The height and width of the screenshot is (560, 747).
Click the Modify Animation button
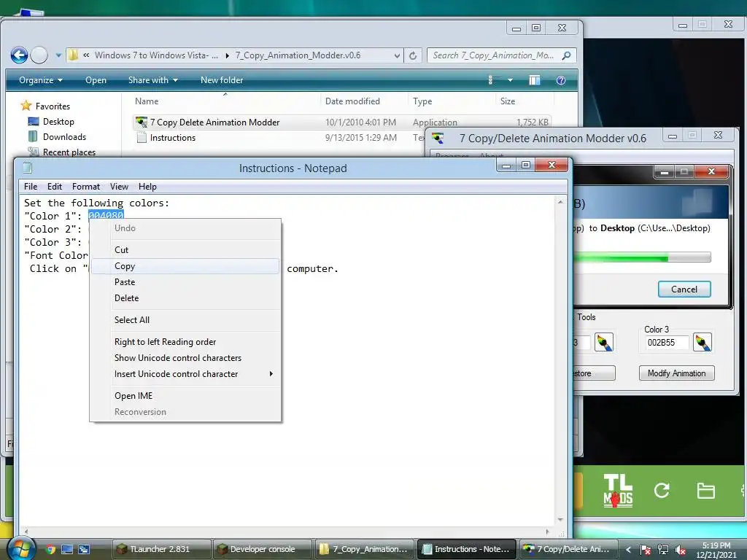[x=676, y=373]
